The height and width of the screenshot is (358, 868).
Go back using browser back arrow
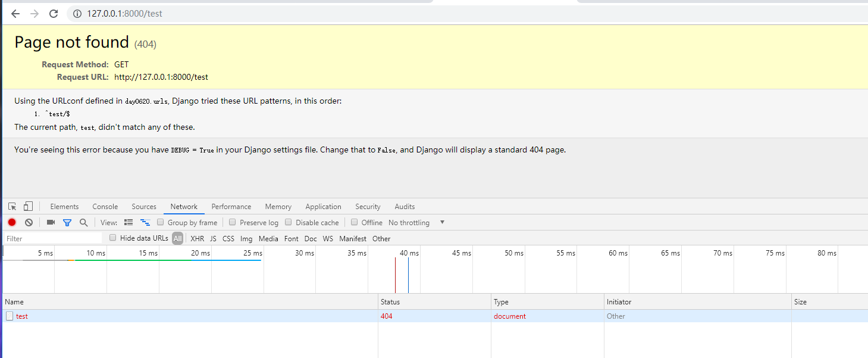15,14
